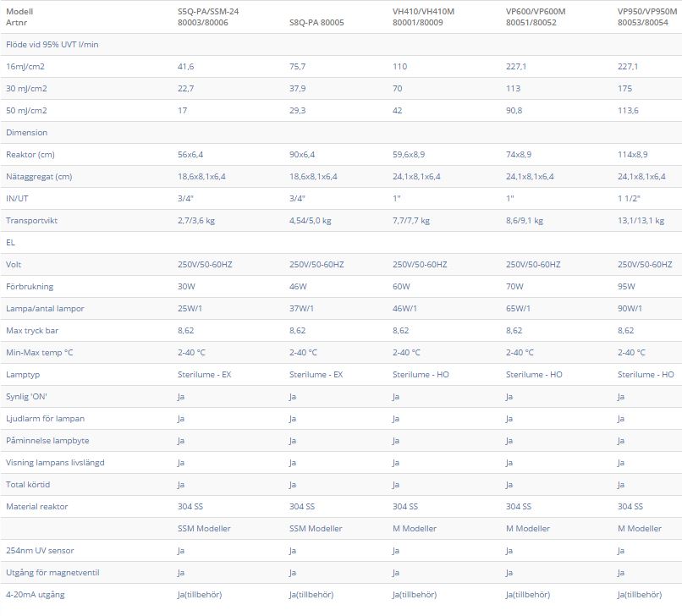
Task: Click the 'Påminnelse lampbyte' row label
Action: point(47,440)
